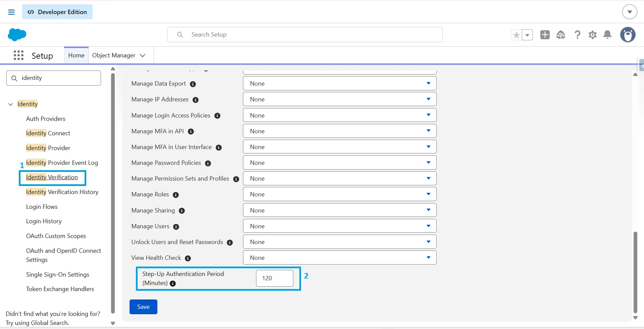Viewport: 644px width, 329px height.
Task: Click info icon beside Step-Up Authentication Period
Action: (173, 284)
